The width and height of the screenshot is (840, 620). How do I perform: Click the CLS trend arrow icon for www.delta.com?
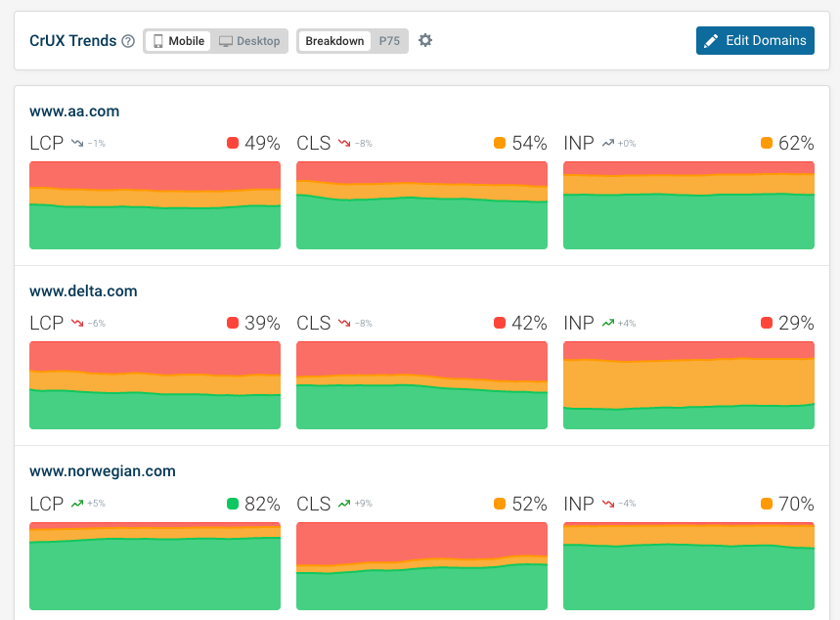coord(344,323)
